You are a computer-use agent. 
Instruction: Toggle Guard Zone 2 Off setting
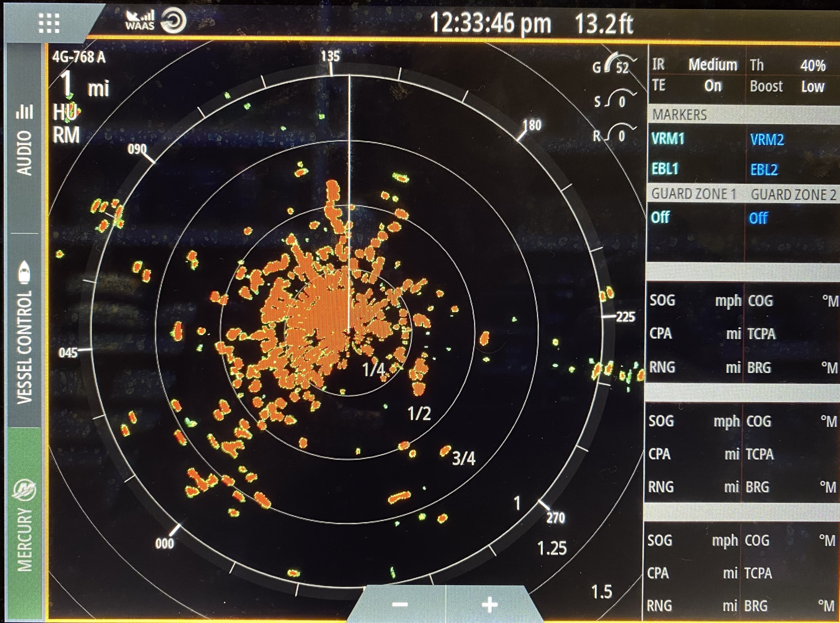coord(758,218)
